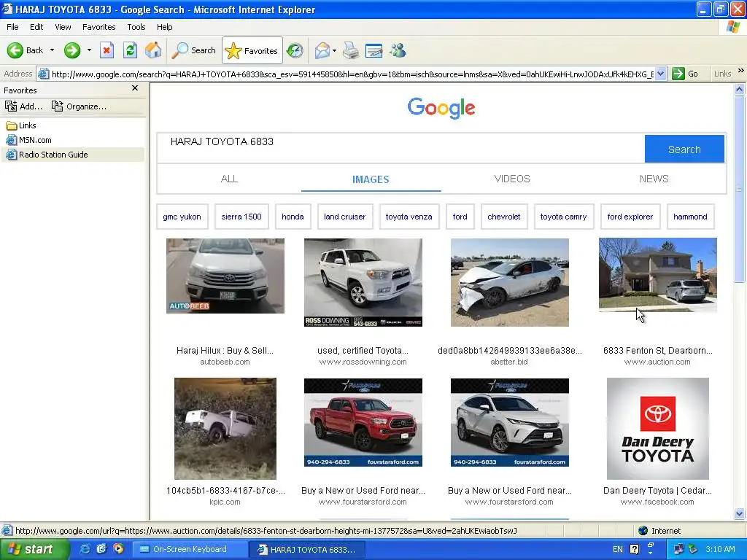Select the chevrolet suggestion chip
This screenshot has height=560, width=747.
point(504,217)
